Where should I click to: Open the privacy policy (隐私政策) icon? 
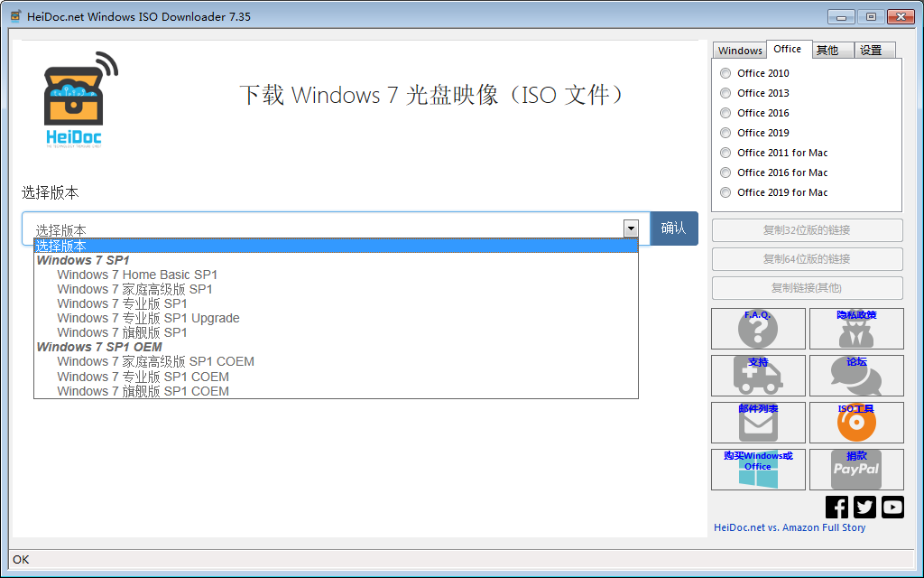(x=856, y=329)
